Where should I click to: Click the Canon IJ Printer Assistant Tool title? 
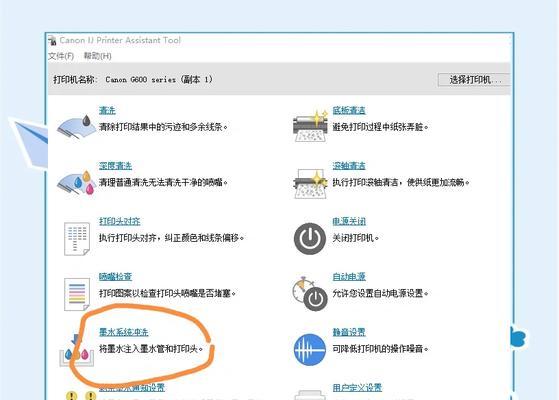[120, 40]
